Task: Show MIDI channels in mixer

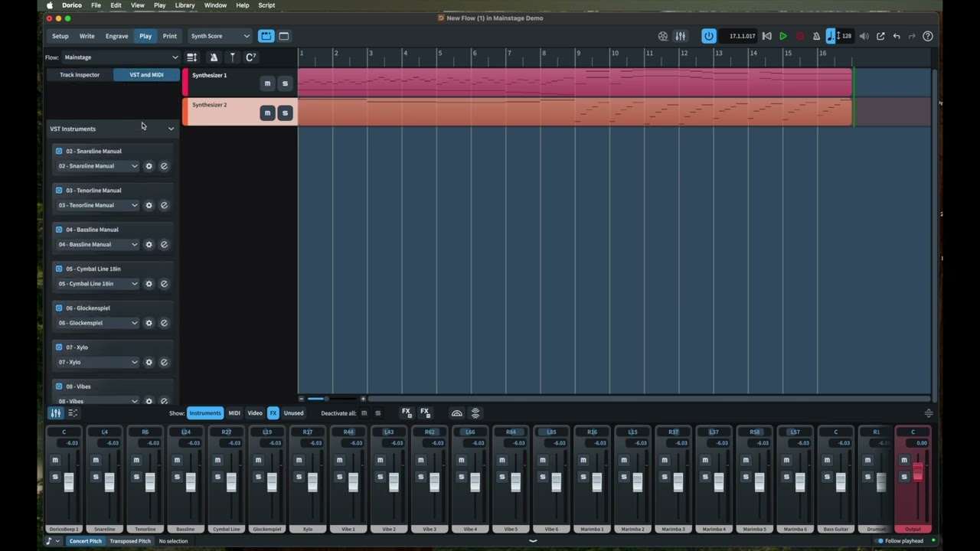Action: [x=234, y=413]
